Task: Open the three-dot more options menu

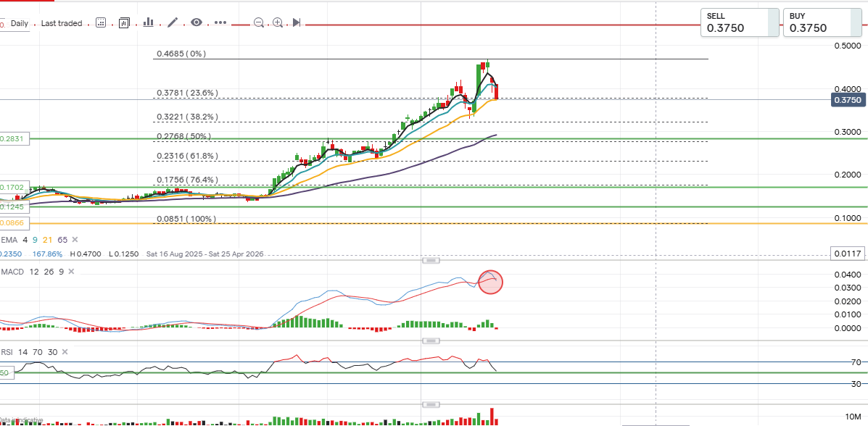Action: click(x=220, y=23)
